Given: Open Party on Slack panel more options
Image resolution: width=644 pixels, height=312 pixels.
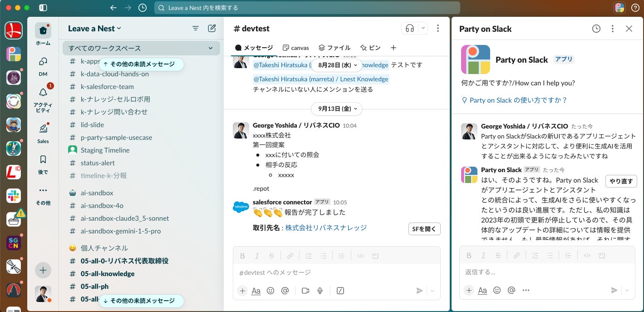Looking at the screenshot, I should tap(613, 29).
